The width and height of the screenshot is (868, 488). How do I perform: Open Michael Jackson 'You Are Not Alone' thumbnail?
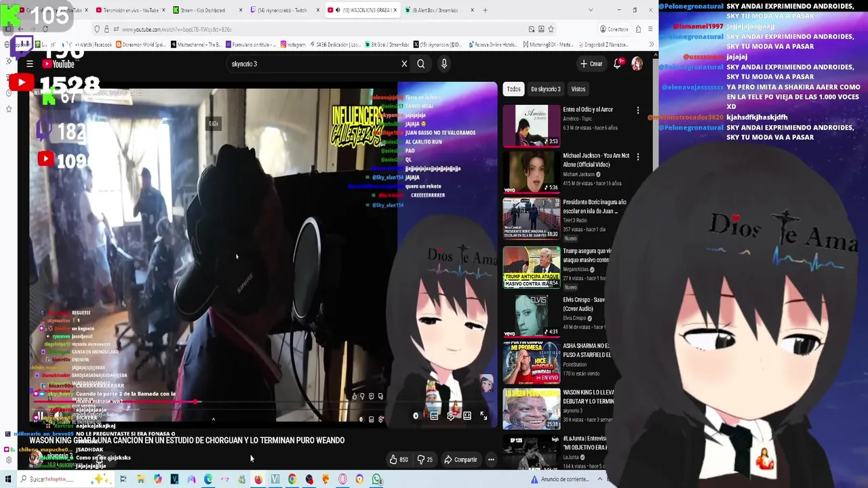[x=532, y=172]
